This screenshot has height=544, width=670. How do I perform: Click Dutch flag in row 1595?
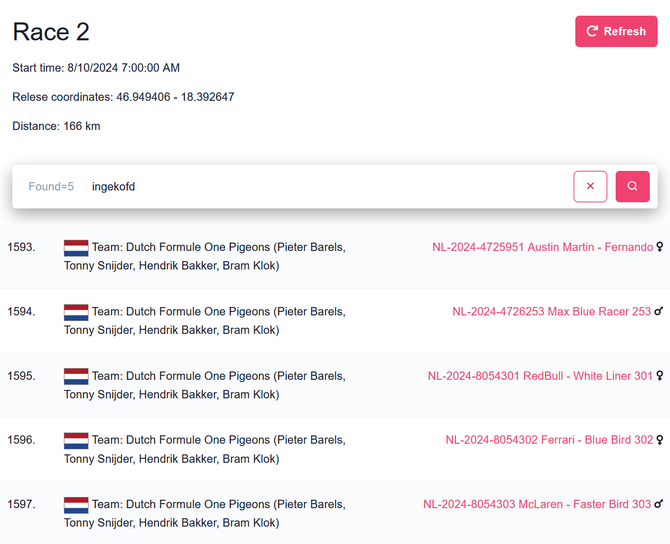click(76, 377)
